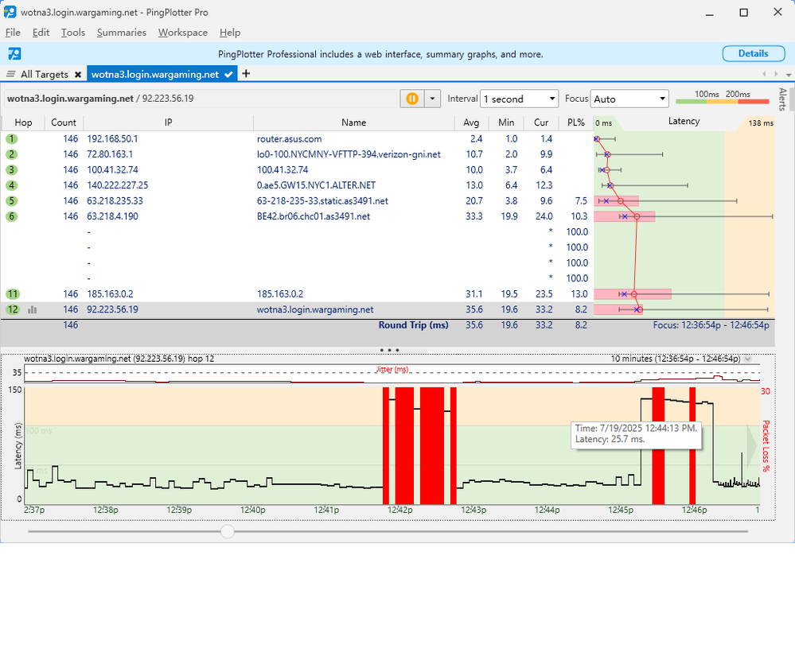Click the timeline slider handle at bottom
The width and height of the screenshot is (795, 672).
(228, 531)
